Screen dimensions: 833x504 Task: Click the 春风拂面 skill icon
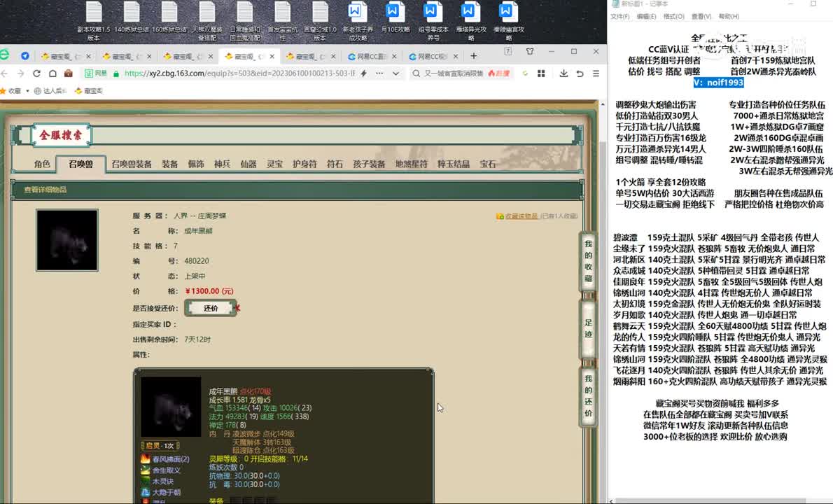(146, 459)
